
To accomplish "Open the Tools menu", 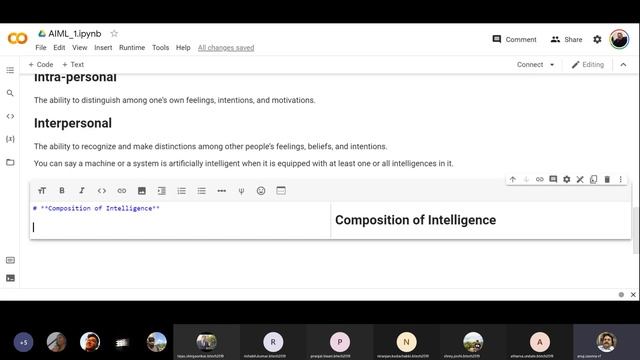I will pos(160,48).
